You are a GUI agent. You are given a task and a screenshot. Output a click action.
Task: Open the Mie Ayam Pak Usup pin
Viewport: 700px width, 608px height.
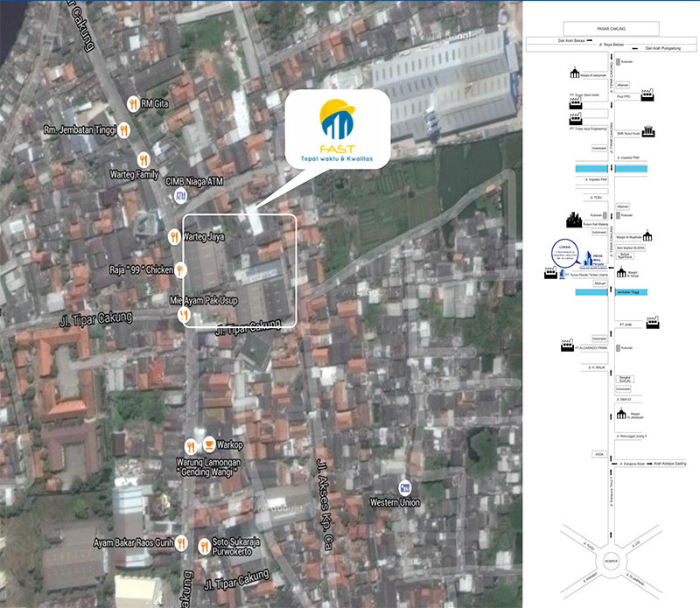point(185,314)
